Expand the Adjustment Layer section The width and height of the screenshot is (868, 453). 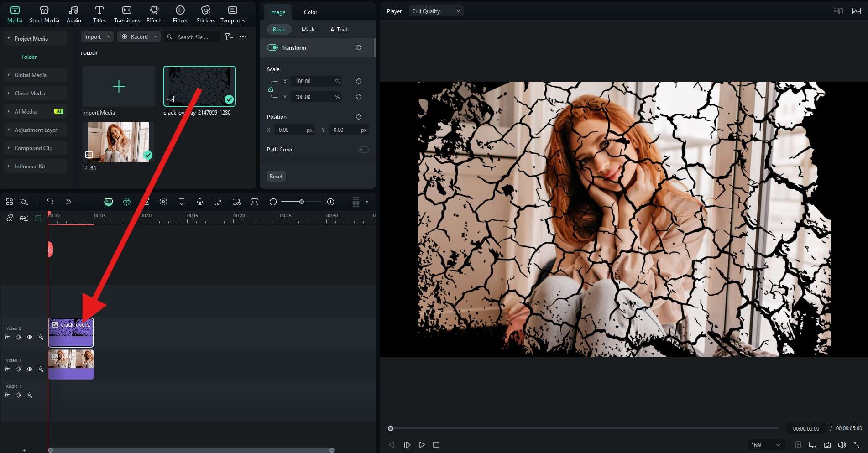(9, 130)
